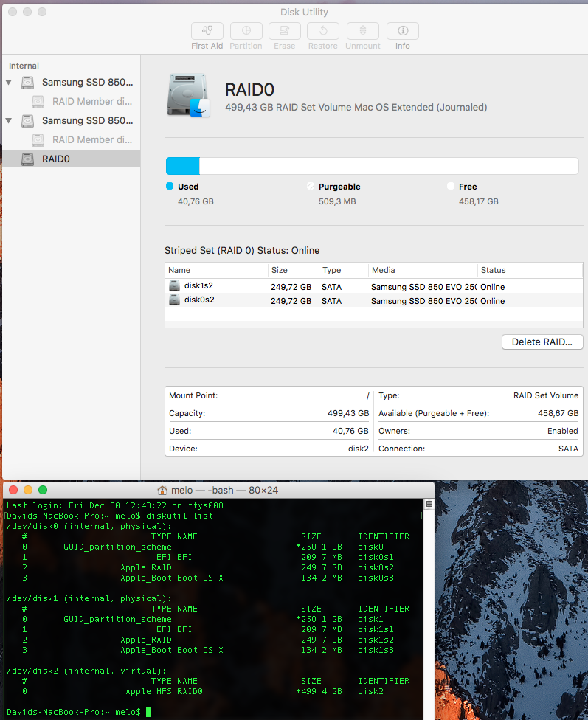588x720 pixels.
Task: Click the Used legend blue dot
Action: [x=170, y=186]
